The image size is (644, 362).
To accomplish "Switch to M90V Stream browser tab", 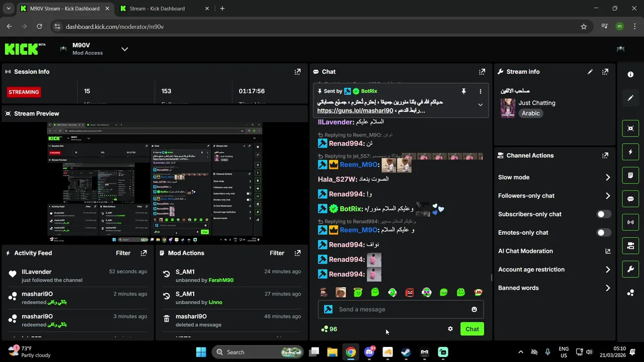I will pyautogui.click(x=65, y=9).
